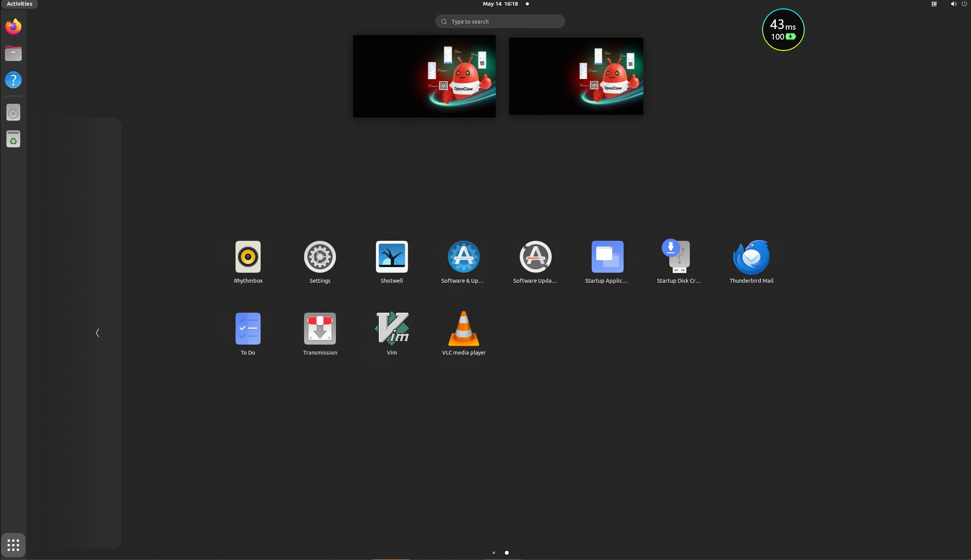The height and width of the screenshot is (560, 971).
Task: Click the Show Applications grid button
Action: (x=13, y=545)
